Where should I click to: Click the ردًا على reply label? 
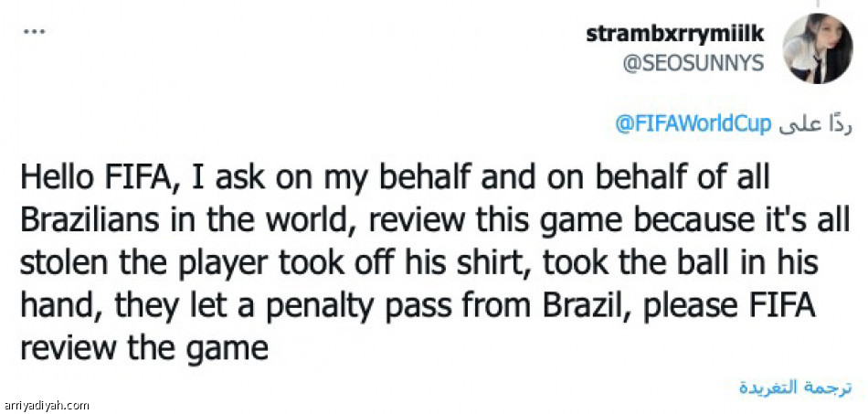[815, 122]
